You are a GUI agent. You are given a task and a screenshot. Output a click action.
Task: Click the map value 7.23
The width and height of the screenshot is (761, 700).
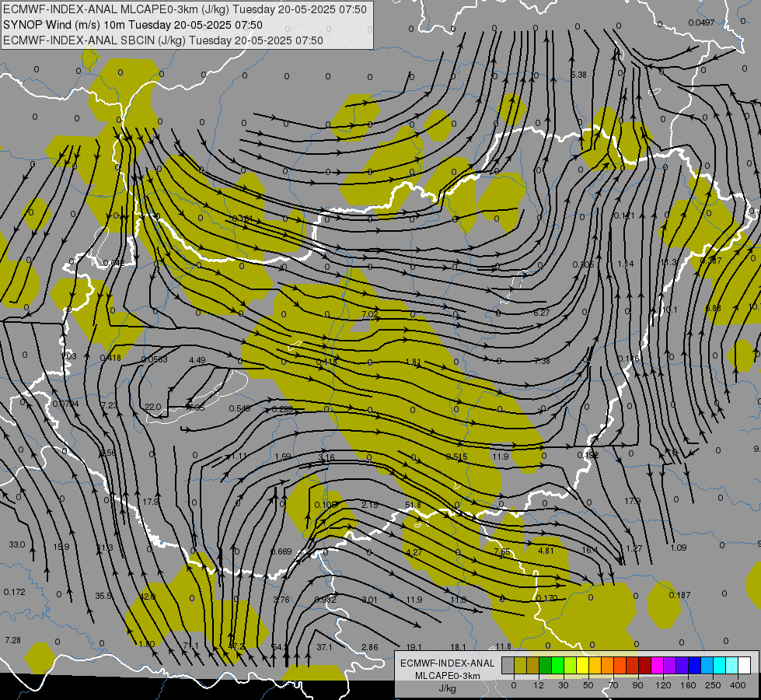click(x=110, y=404)
